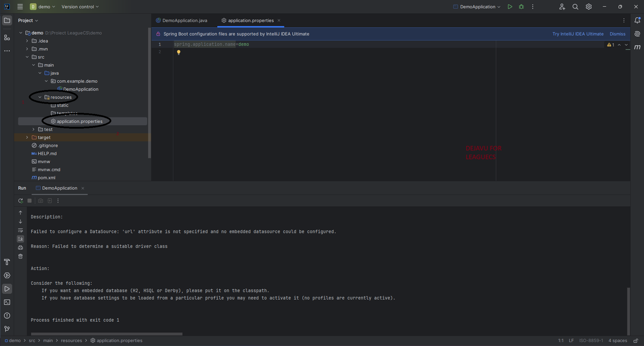Click line:column 1:1 indicator
Viewport: 644px width, 346px height.
(561, 340)
